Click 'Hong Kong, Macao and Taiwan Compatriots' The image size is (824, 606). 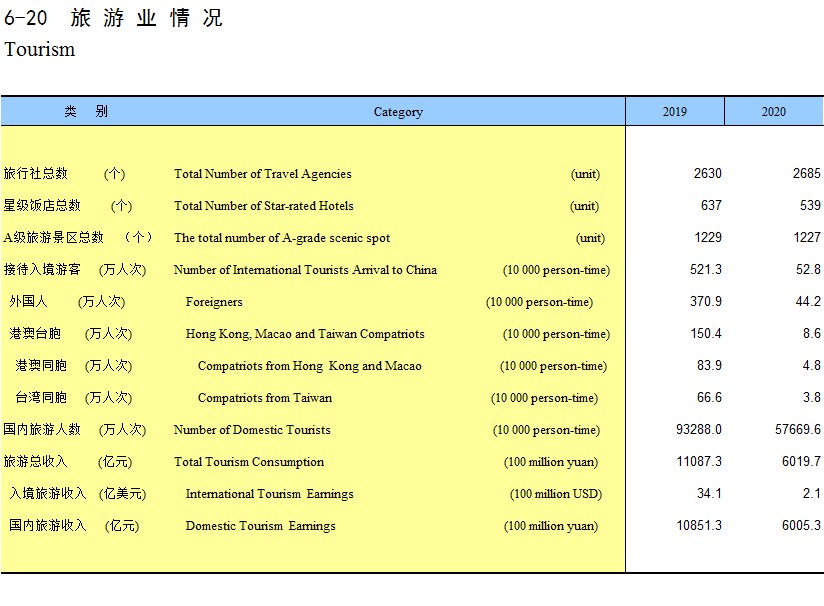click(305, 334)
